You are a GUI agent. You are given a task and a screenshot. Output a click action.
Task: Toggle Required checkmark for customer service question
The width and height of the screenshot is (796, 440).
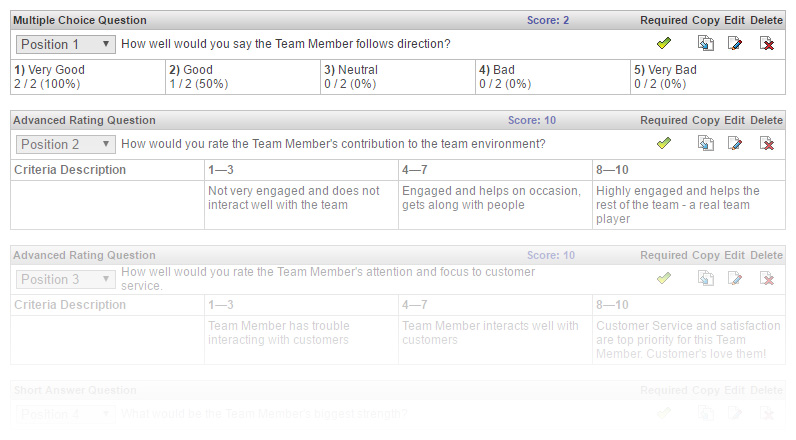(663, 279)
